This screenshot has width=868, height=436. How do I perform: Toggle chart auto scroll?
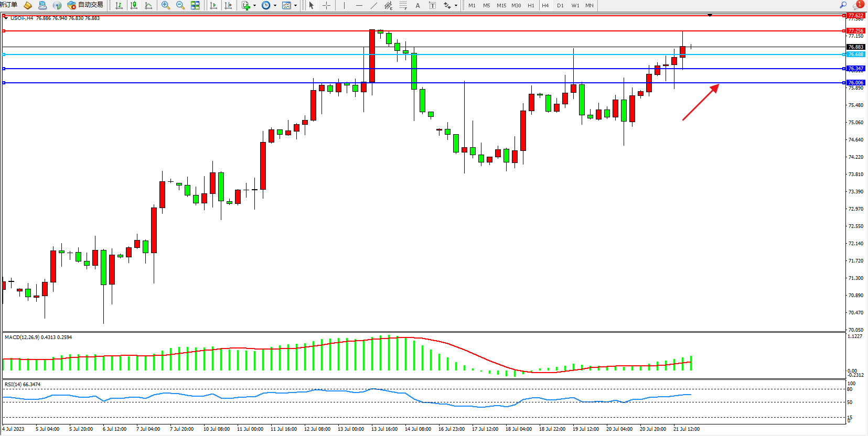(213, 5)
